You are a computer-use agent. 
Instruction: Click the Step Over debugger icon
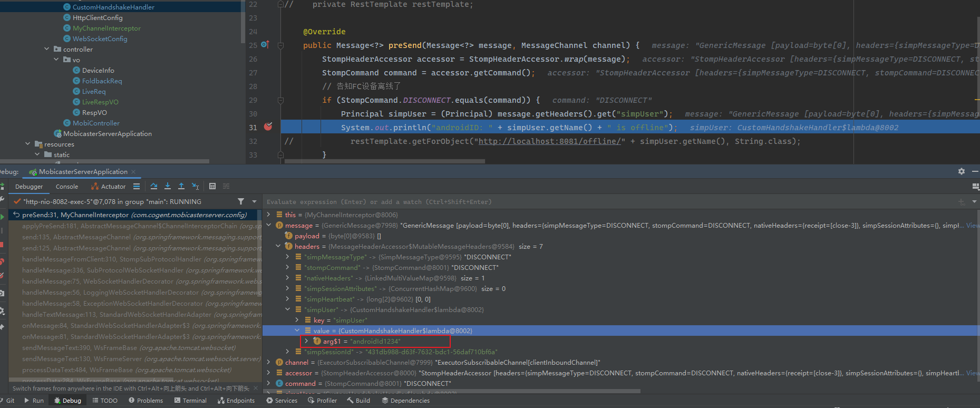pyautogui.click(x=154, y=186)
